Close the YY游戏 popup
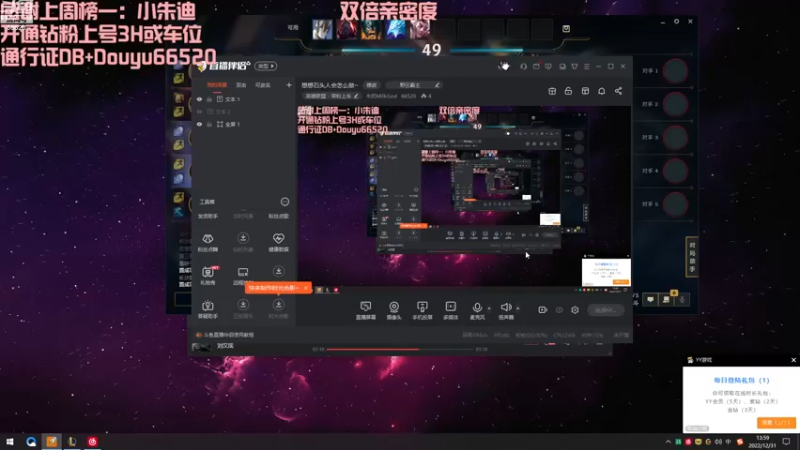The image size is (800, 450). (x=793, y=360)
